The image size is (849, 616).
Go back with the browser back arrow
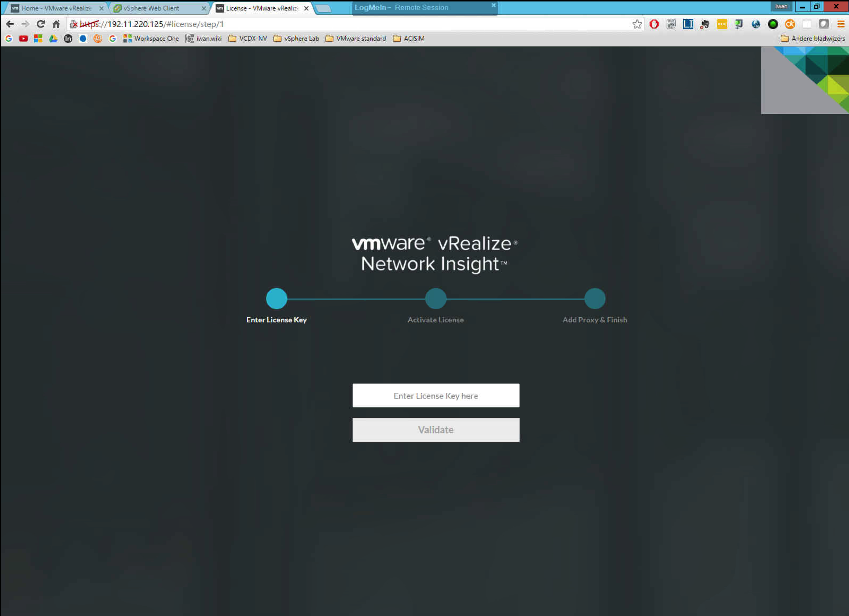pos(10,24)
